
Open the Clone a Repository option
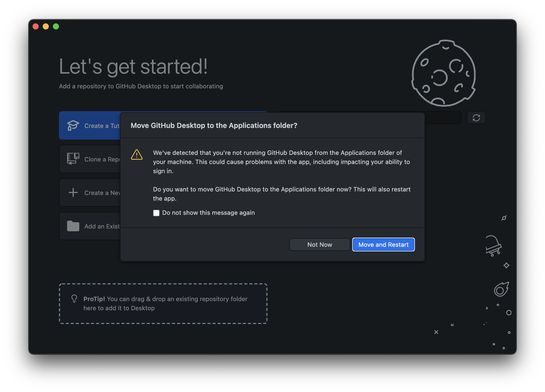click(x=90, y=159)
